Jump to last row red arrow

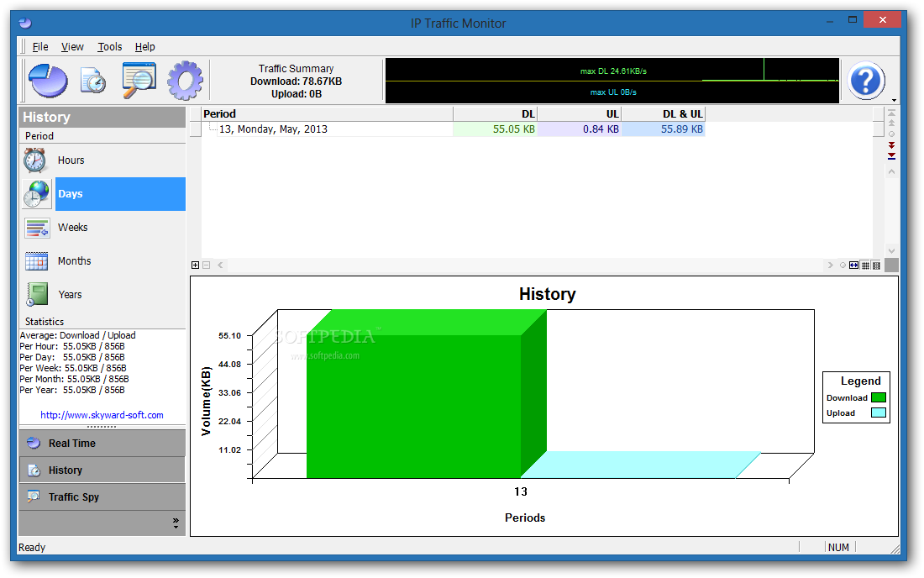point(891,156)
